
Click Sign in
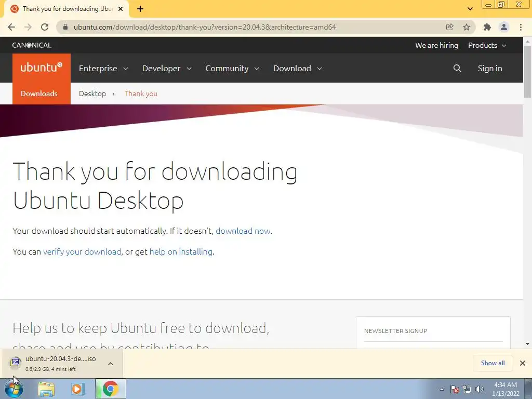click(490, 68)
